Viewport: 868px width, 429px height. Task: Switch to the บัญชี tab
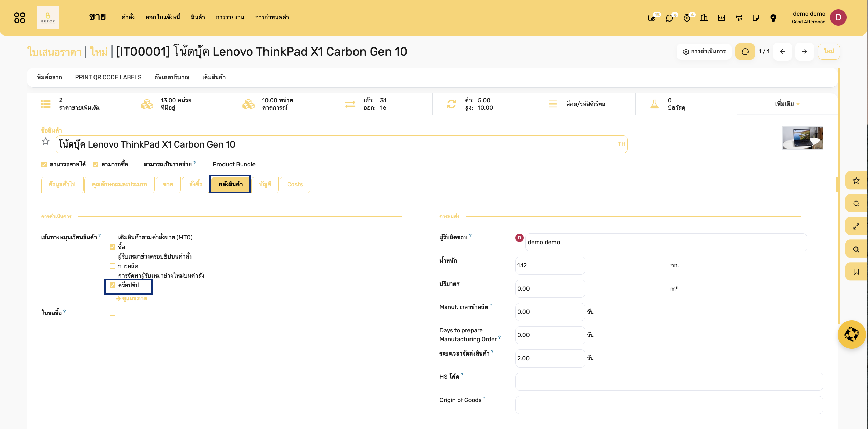(265, 184)
